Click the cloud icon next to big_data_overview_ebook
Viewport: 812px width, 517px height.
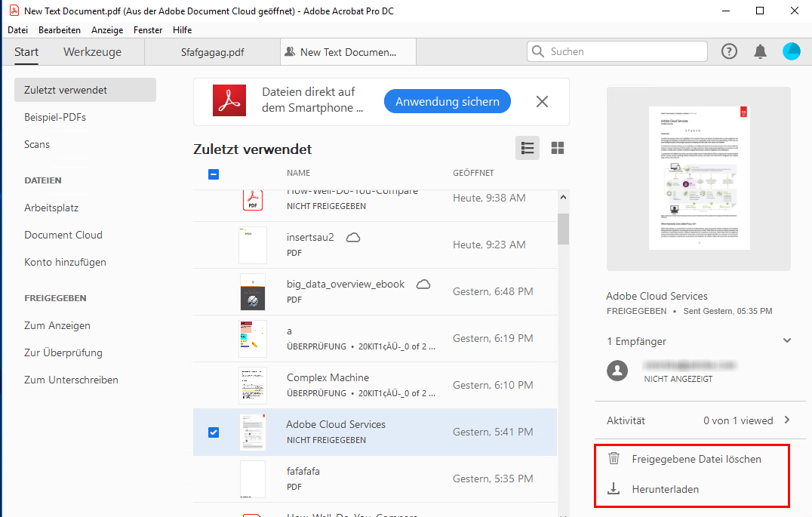click(423, 284)
